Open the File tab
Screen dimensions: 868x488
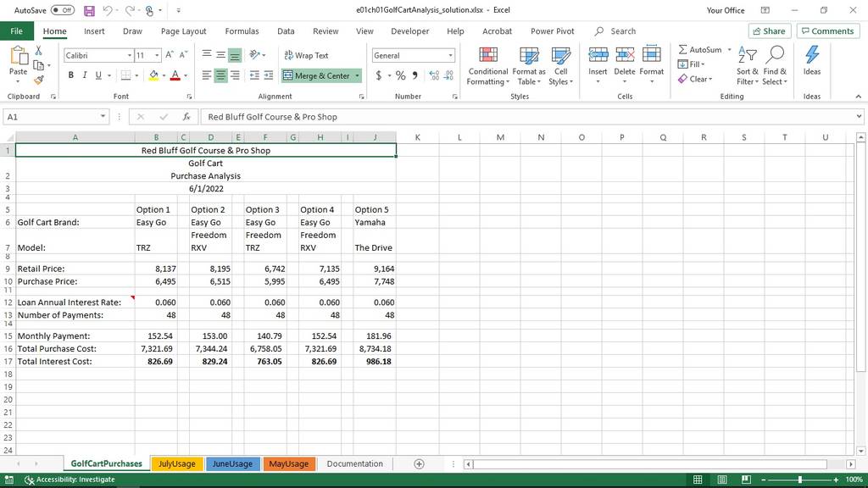pyautogui.click(x=17, y=31)
